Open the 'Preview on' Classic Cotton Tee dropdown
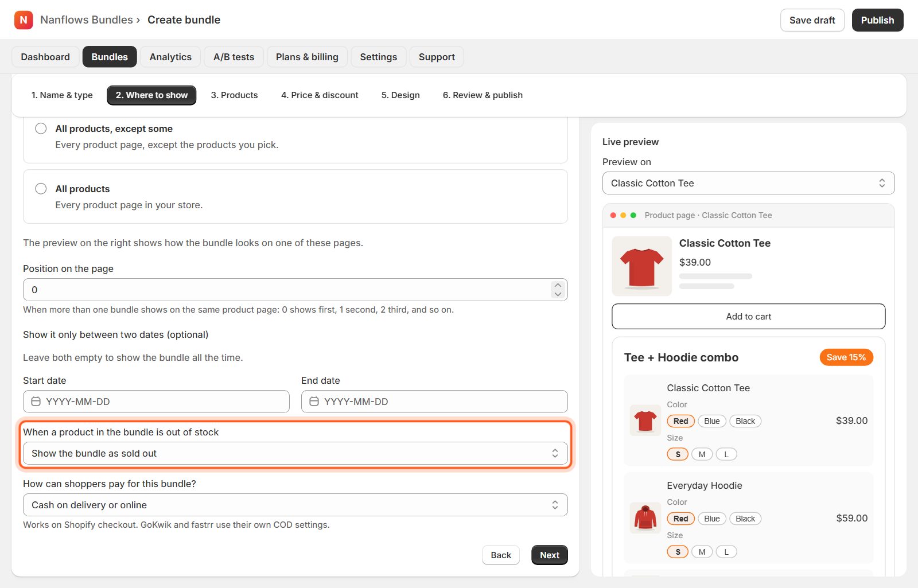 click(749, 183)
